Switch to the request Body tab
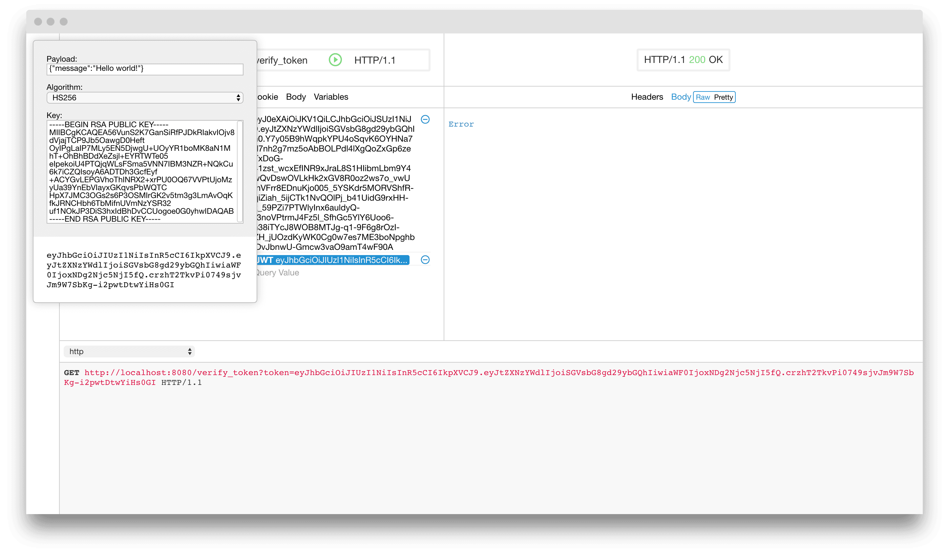This screenshot has width=949, height=560. coord(296,97)
